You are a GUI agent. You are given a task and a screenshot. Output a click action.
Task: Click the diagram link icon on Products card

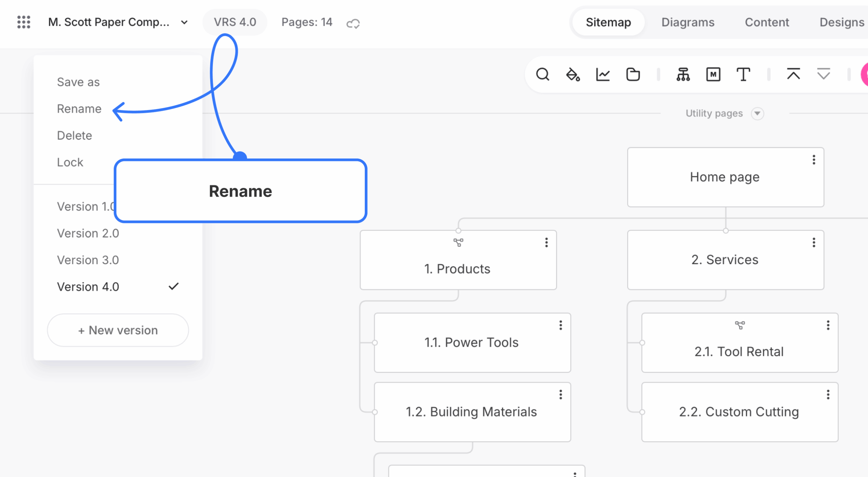point(458,242)
